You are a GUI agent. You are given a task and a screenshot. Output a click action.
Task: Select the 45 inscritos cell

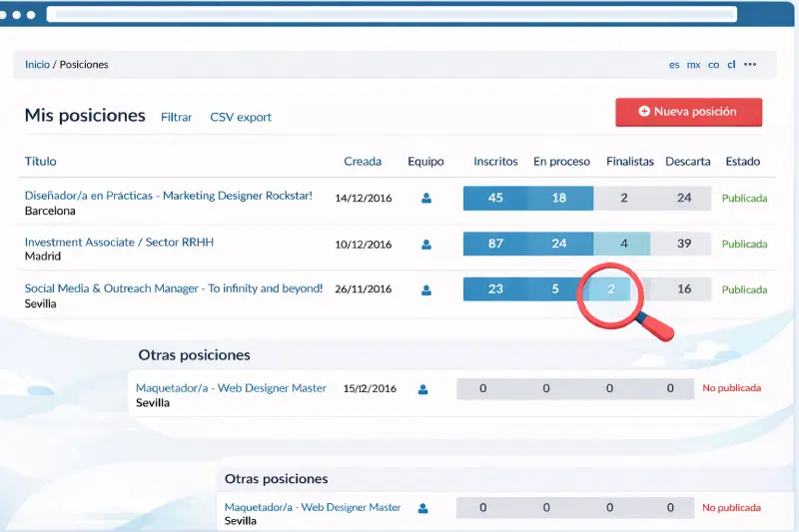pos(495,198)
